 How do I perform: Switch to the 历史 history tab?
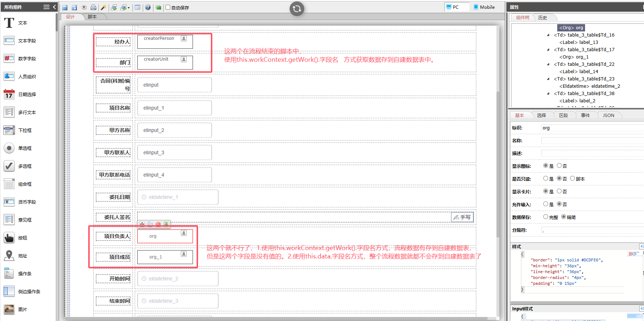coord(543,18)
